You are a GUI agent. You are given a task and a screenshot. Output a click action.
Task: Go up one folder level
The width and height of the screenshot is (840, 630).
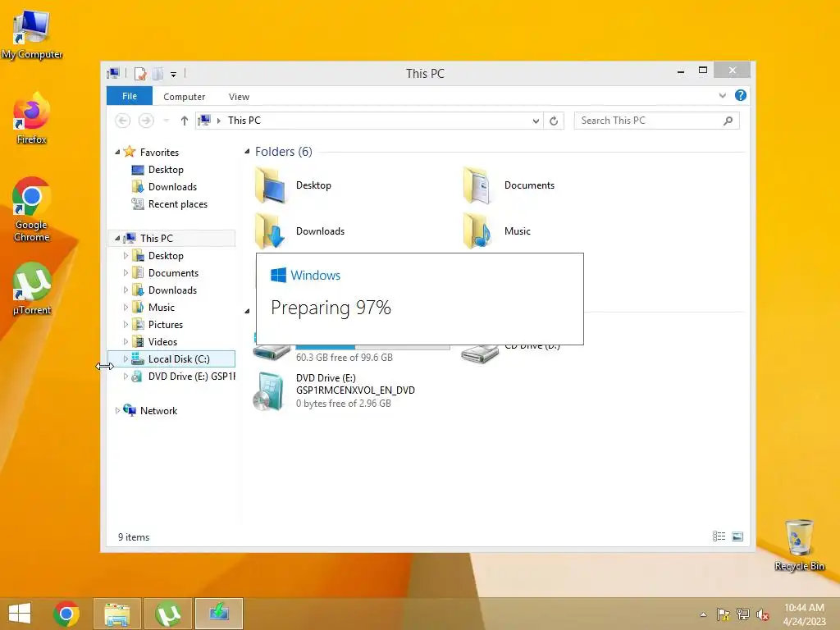(185, 121)
